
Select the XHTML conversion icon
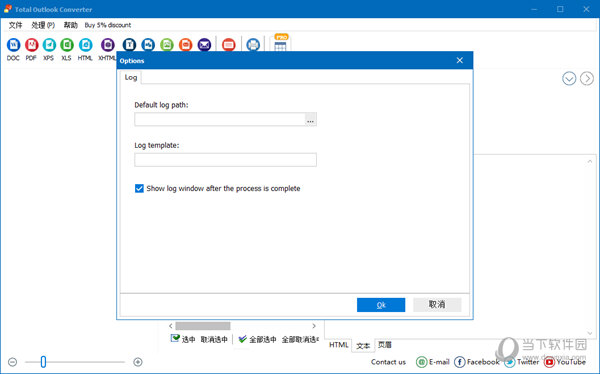[108, 45]
